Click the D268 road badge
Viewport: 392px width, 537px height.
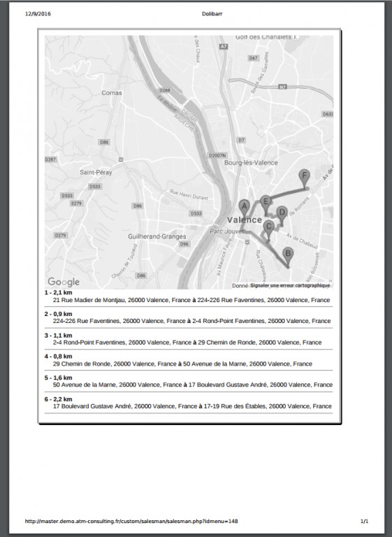[165, 90]
